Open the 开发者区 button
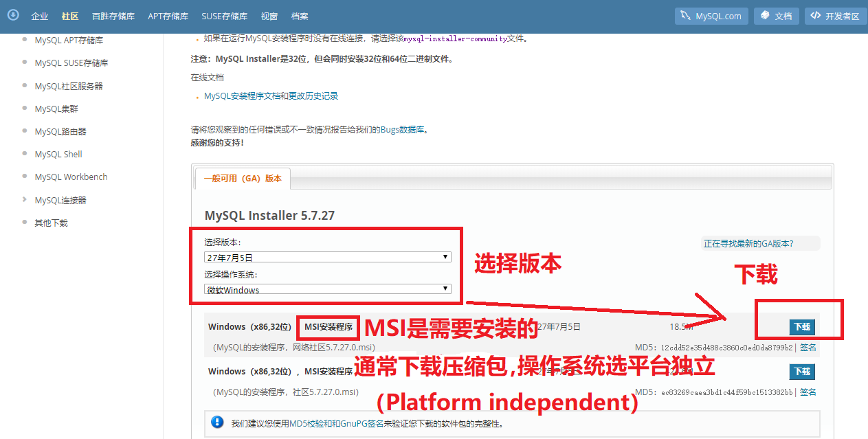 836,16
